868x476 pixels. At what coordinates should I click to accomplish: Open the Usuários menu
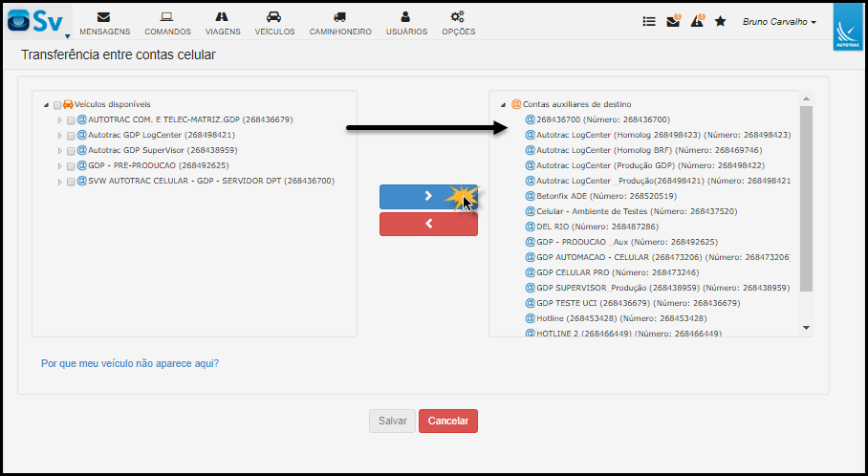(406, 24)
